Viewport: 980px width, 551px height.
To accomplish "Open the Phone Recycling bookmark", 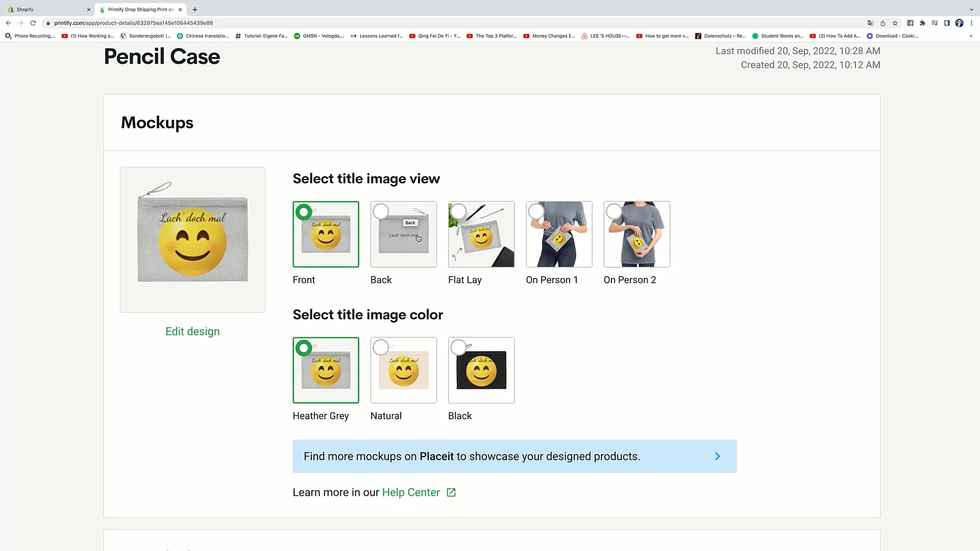I will tap(30, 36).
